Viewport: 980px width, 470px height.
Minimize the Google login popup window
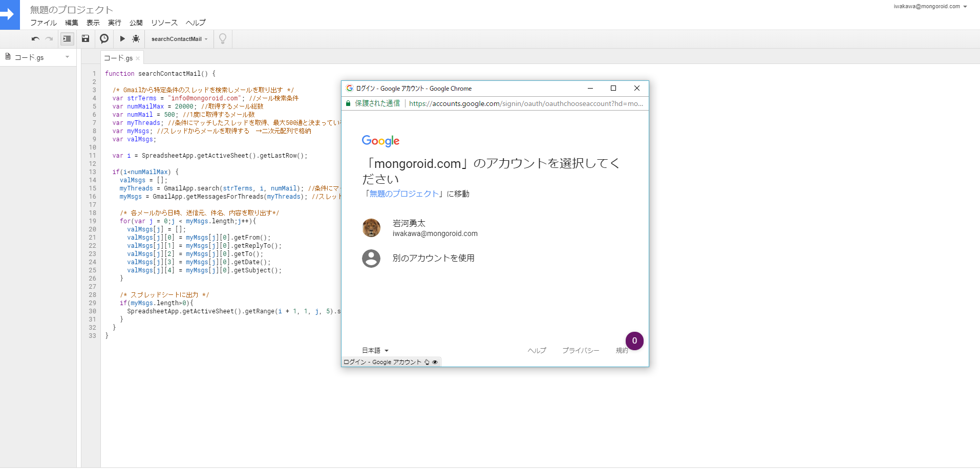(590, 88)
